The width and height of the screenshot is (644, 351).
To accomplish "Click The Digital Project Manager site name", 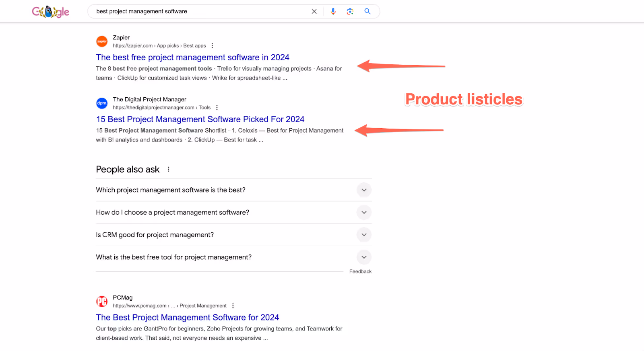I will coord(149,99).
